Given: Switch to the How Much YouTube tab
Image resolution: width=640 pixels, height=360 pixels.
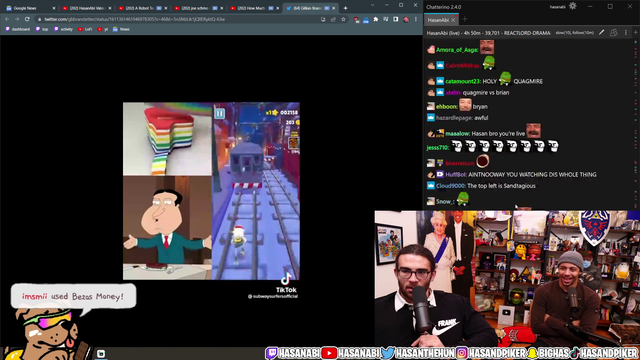Looking at the screenshot, I should [x=254, y=8].
